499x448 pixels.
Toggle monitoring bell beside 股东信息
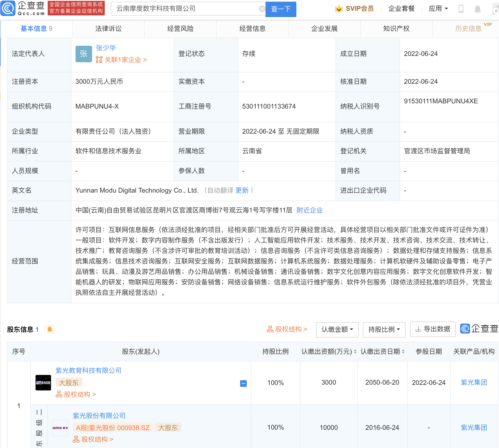[50, 329]
